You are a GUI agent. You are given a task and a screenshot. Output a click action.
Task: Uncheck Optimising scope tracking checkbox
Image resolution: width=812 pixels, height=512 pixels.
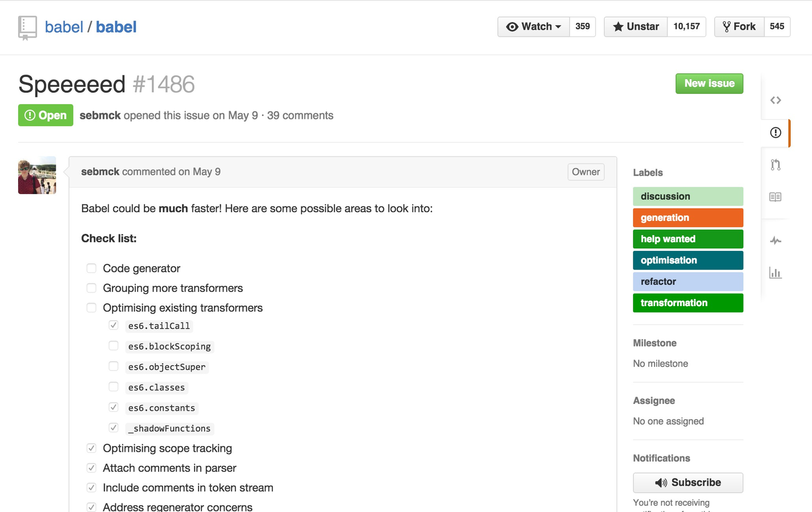click(x=92, y=448)
